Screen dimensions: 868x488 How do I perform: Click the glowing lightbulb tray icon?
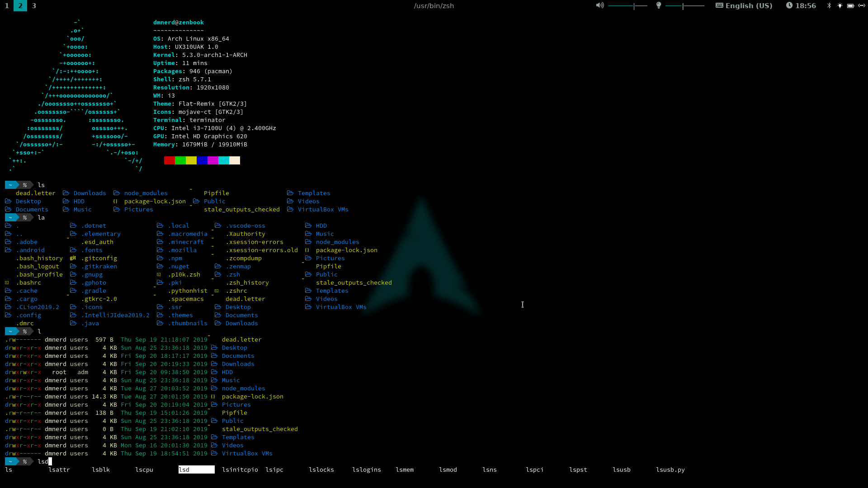pyautogui.click(x=840, y=5)
